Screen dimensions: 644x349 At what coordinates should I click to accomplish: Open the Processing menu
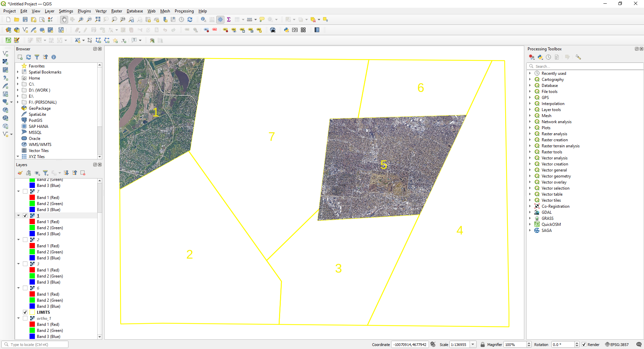(x=184, y=11)
